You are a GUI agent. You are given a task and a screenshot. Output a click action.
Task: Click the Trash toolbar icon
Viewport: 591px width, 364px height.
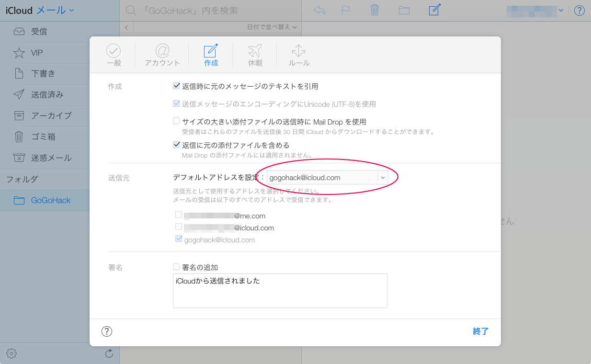pyautogui.click(x=375, y=10)
